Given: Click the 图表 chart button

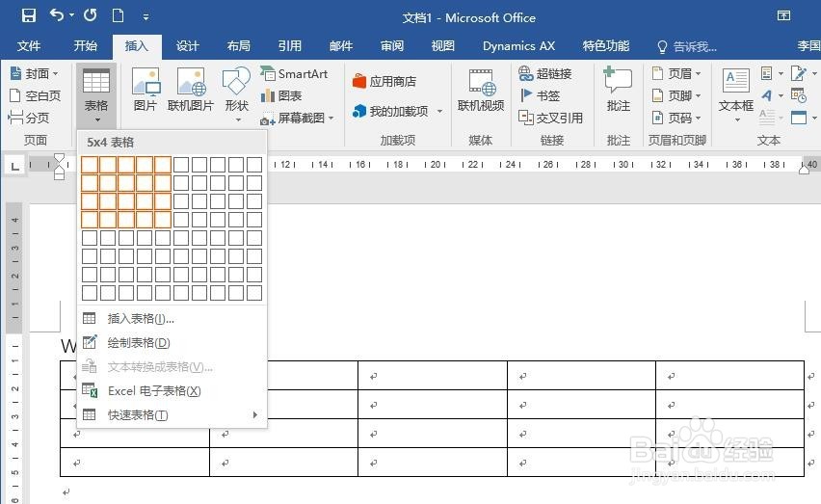Looking at the screenshot, I should (x=281, y=95).
